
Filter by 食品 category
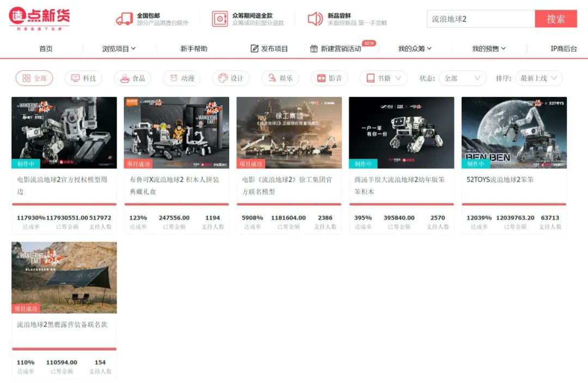click(132, 78)
